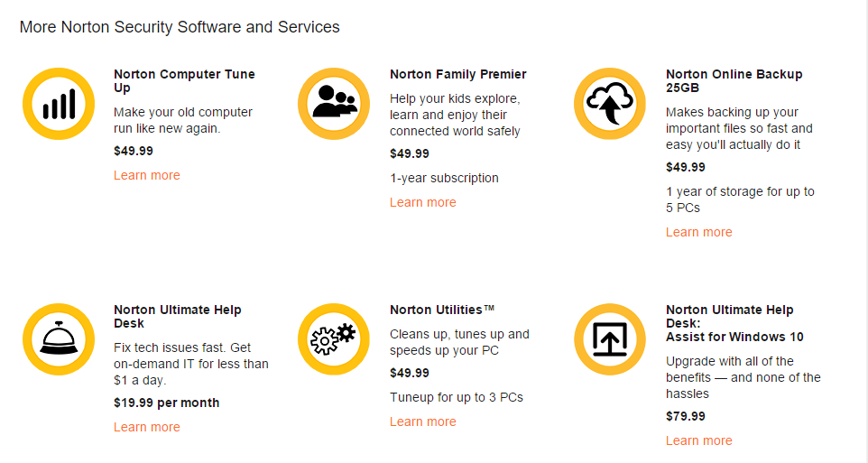
Task: Click the Ultimate Help Desk bell icon
Action: point(59,339)
